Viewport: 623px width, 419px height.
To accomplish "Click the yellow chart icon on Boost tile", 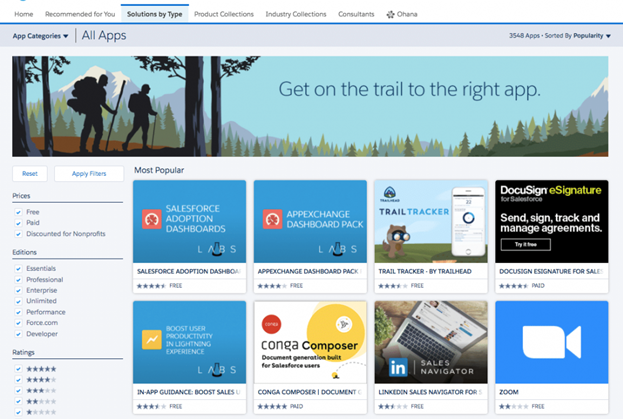I will [151, 340].
